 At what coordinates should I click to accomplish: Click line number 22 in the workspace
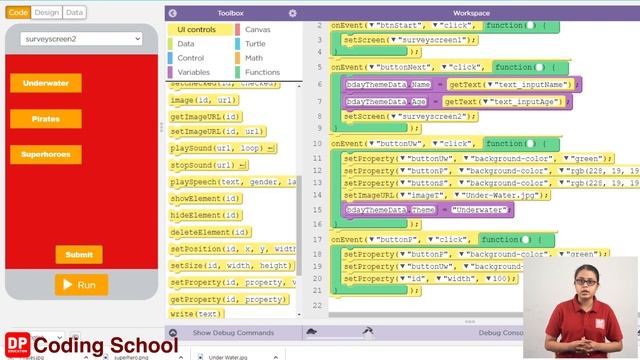[x=318, y=305]
